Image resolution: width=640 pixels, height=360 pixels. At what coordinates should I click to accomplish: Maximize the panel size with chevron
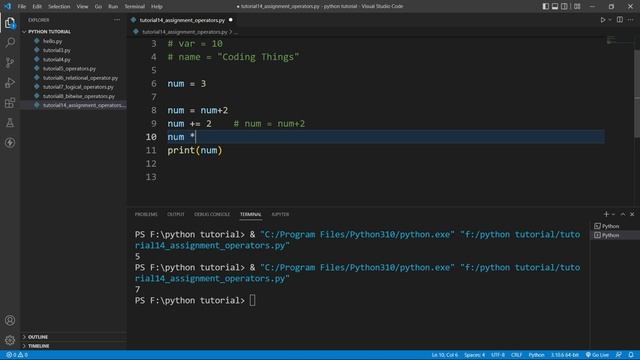coord(623,214)
